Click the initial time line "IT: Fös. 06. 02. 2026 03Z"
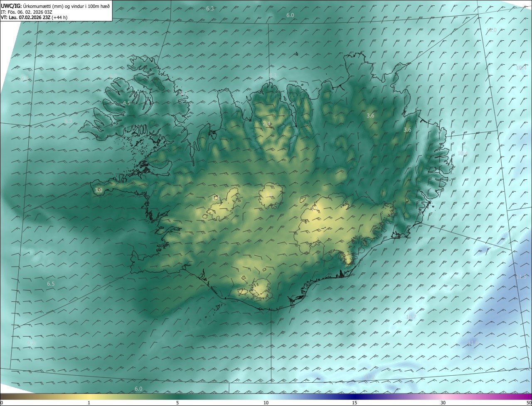Image resolution: width=532 pixels, height=406 pixels. coord(26,12)
